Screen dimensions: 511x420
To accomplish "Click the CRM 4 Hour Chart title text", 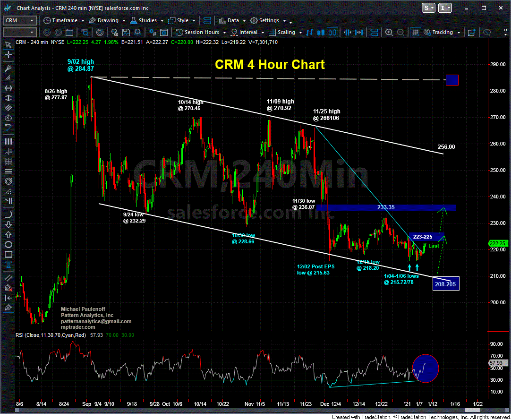I will (x=270, y=65).
